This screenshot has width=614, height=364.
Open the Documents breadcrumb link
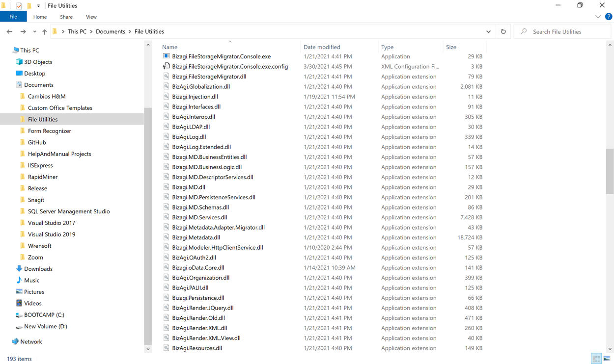[x=111, y=31]
